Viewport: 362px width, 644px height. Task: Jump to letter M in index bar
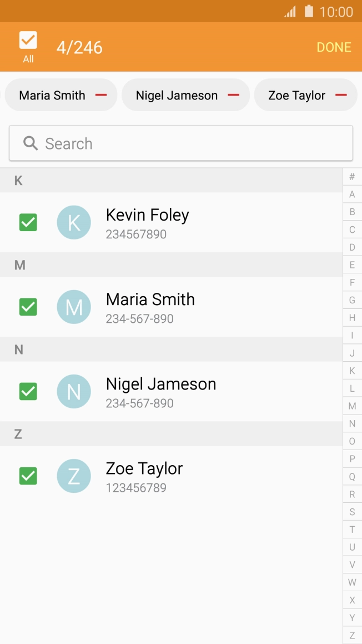pos(352,406)
